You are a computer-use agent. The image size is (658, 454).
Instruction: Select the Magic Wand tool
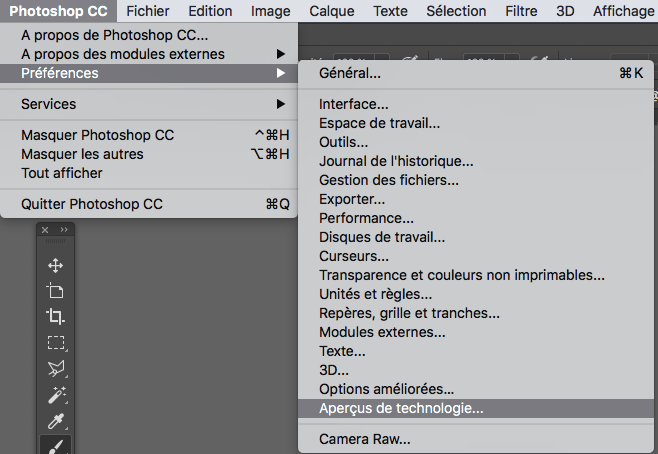click(x=55, y=395)
